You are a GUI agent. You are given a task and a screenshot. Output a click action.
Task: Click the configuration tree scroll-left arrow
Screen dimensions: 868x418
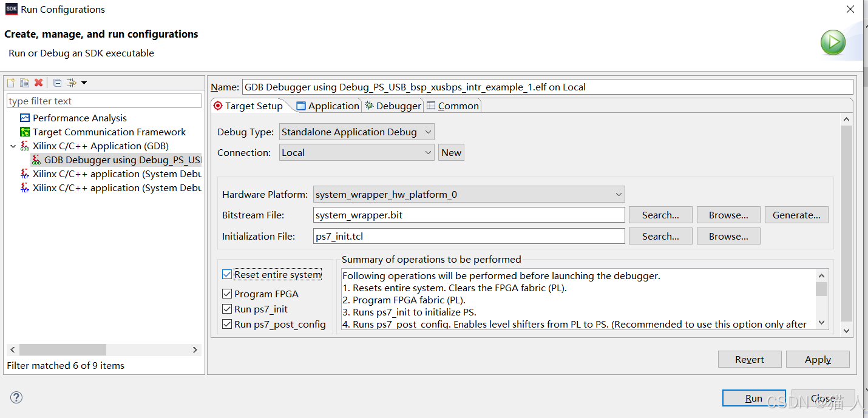(13, 349)
